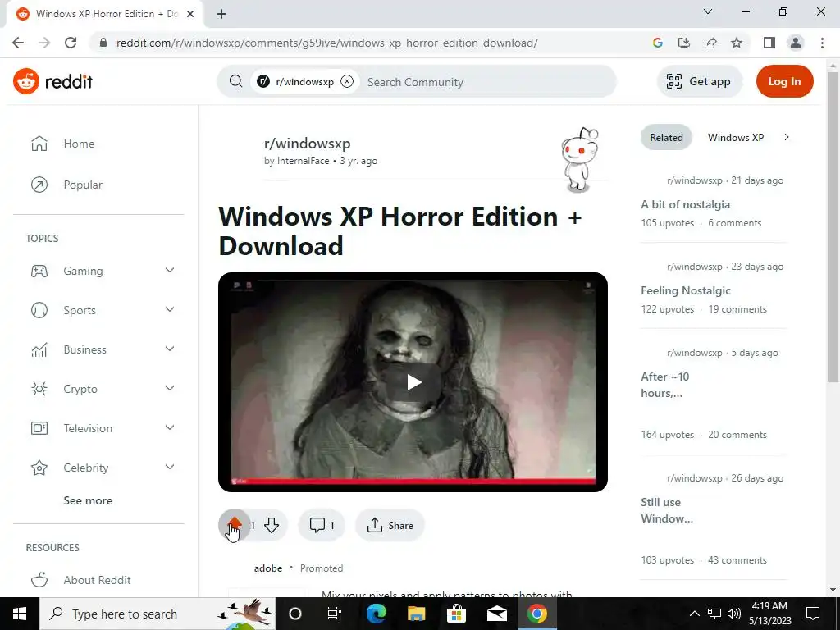Screen dimensions: 840x630
Task: Open the adobe promoted advertiser
Action: [268, 568]
